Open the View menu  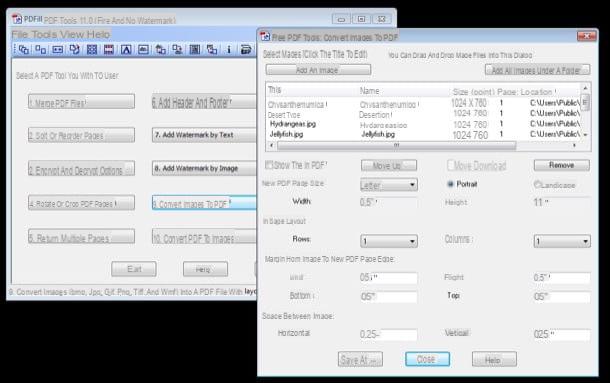pos(72,34)
